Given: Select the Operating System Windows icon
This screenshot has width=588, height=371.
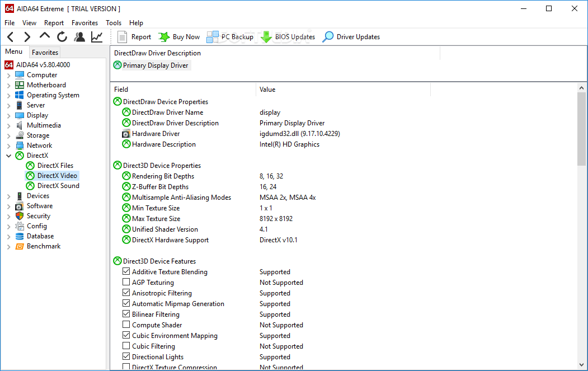Looking at the screenshot, I should tap(20, 95).
